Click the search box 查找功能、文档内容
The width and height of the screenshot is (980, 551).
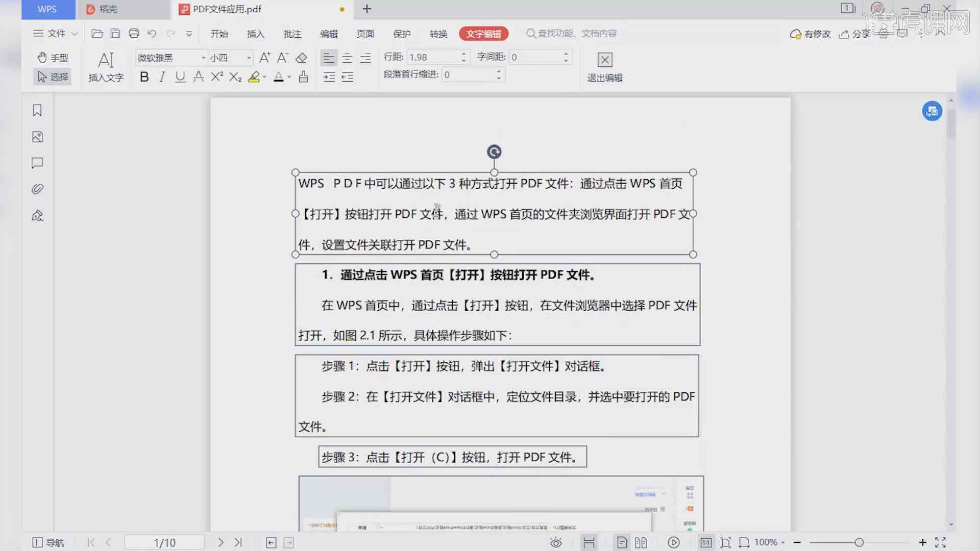pyautogui.click(x=572, y=34)
